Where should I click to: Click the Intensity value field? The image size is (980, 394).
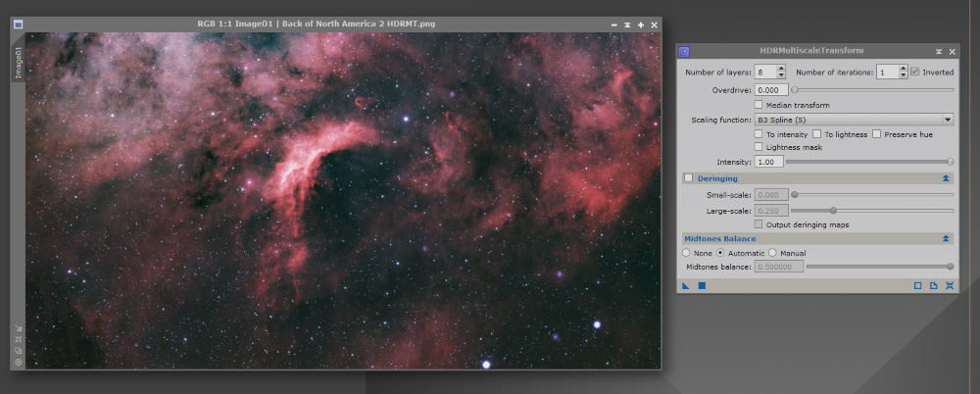(x=768, y=162)
